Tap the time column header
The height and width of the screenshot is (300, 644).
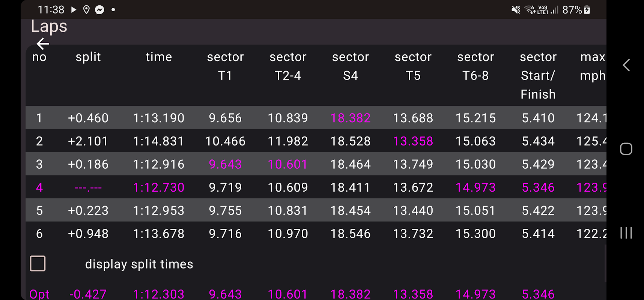point(159,57)
